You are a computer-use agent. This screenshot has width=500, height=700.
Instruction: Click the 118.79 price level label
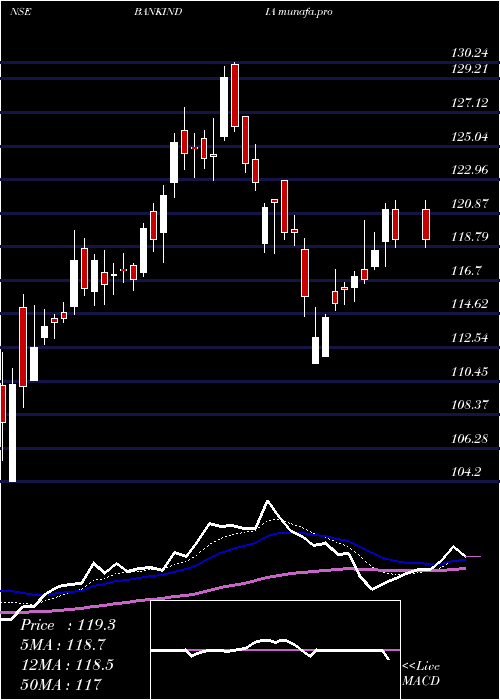tap(469, 237)
